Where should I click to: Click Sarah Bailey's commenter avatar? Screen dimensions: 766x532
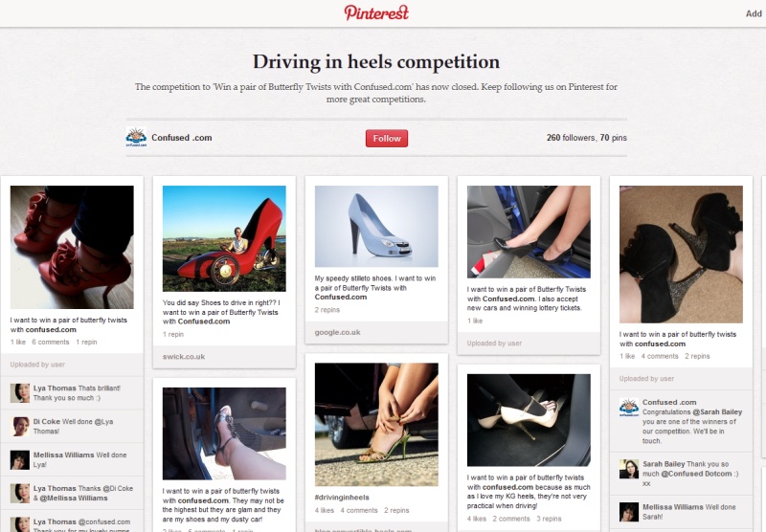click(x=629, y=469)
